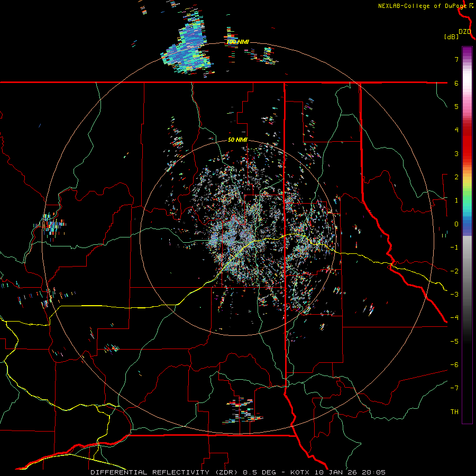Click the 1 value on color scale
The image size is (476, 476).
(x=456, y=200)
